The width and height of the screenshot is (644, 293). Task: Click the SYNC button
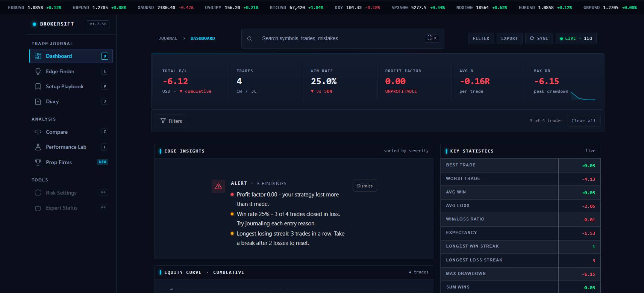pos(539,38)
